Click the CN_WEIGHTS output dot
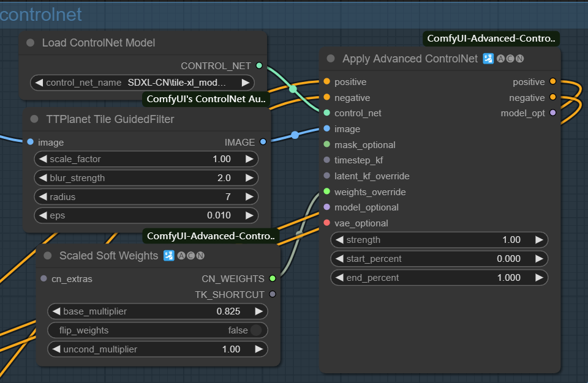Image resolution: width=588 pixels, height=383 pixels. (x=273, y=278)
